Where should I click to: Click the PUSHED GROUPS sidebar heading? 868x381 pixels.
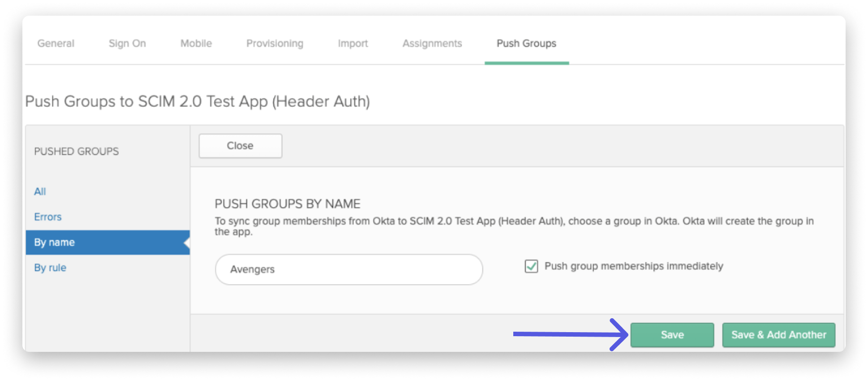tap(77, 152)
